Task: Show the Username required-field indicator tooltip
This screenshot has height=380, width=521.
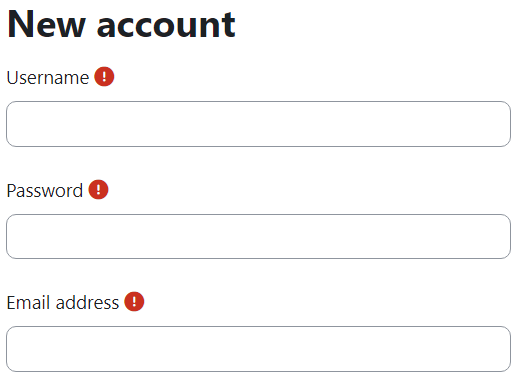Action: [104, 77]
